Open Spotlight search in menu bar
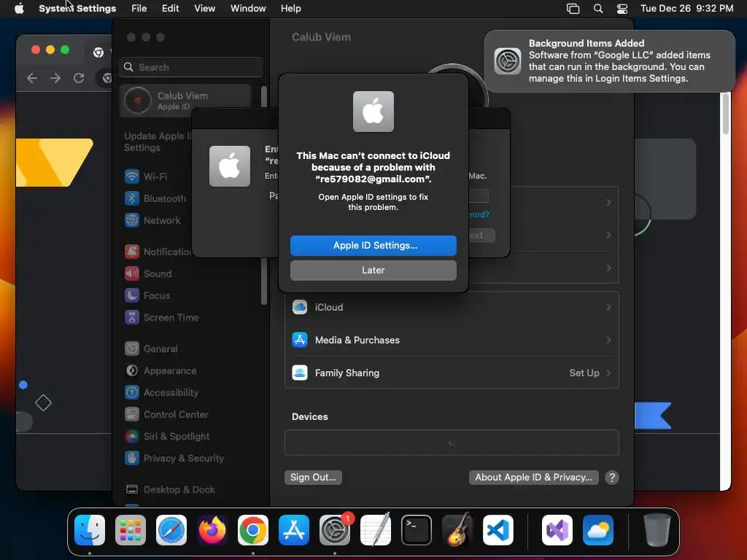 pos(598,9)
